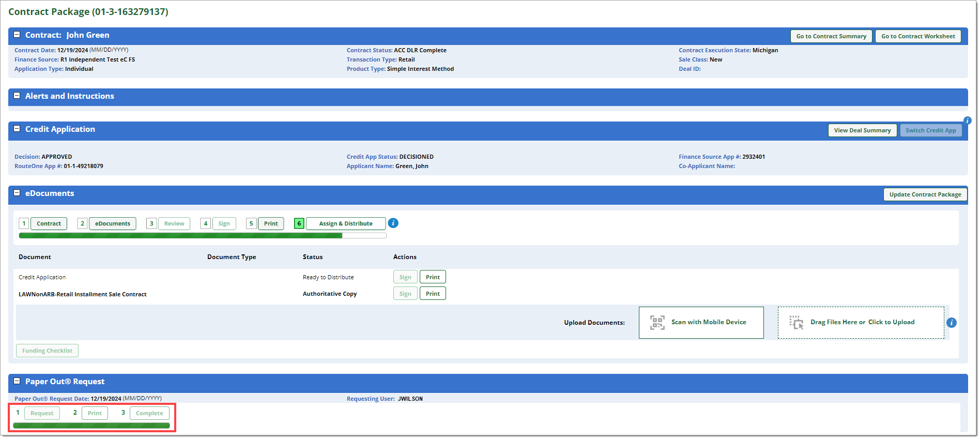The height and width of the screenshot is (439, 980).
Task: Click the Switch Credit App button
Action: click(930, 130)
